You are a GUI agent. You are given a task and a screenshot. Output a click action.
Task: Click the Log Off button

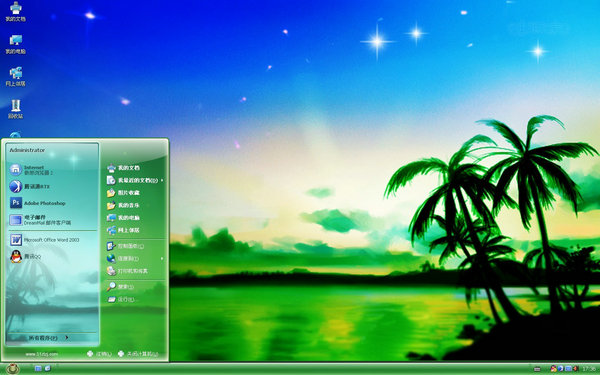pyautogui.click(x=99, y=354)
